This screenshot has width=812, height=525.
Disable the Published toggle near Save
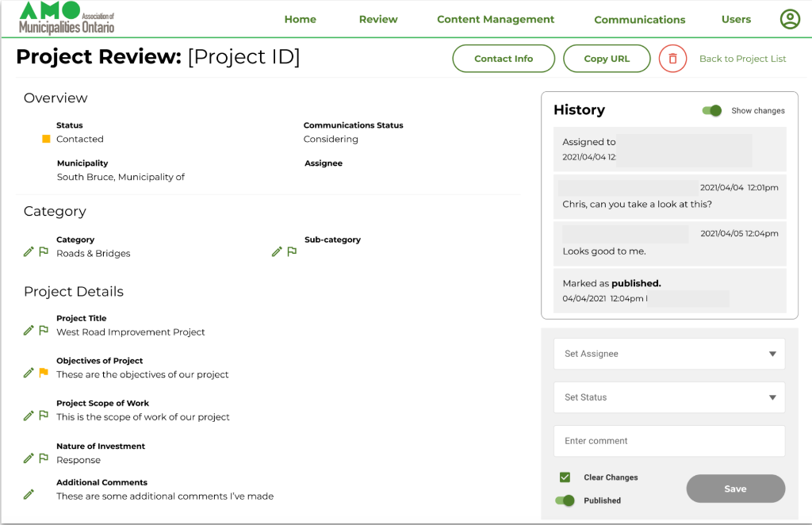565,500
